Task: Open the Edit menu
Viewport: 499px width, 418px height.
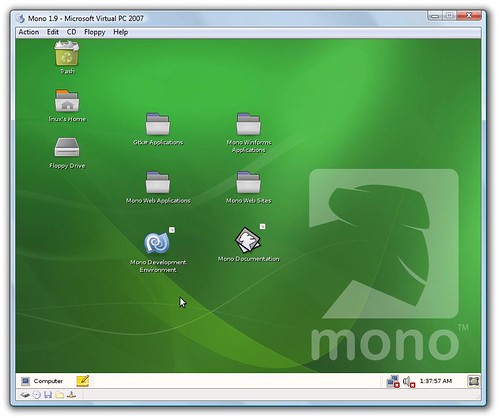Action: (53, 32)
